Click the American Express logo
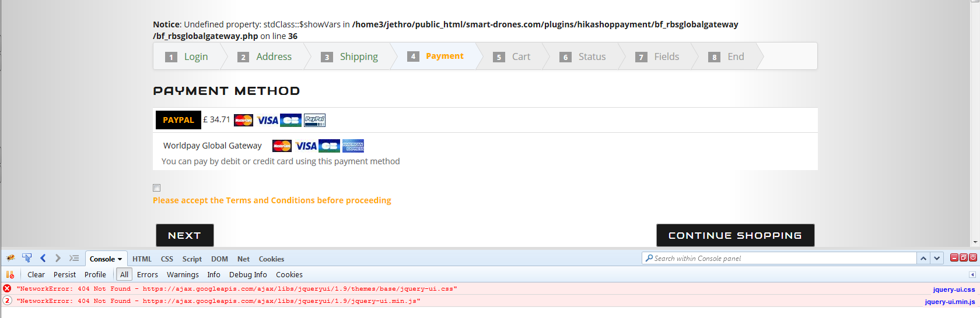 [x=353, y=146]
